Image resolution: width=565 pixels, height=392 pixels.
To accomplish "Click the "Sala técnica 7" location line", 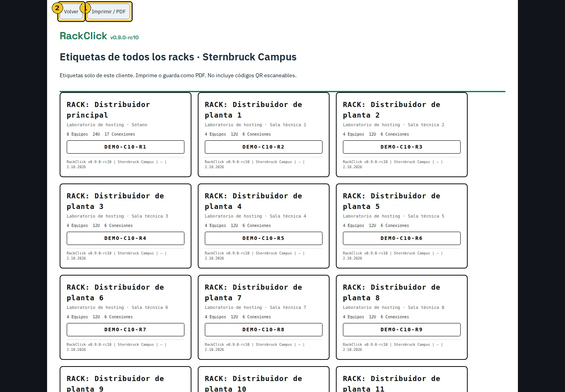I will pos(255,307).
